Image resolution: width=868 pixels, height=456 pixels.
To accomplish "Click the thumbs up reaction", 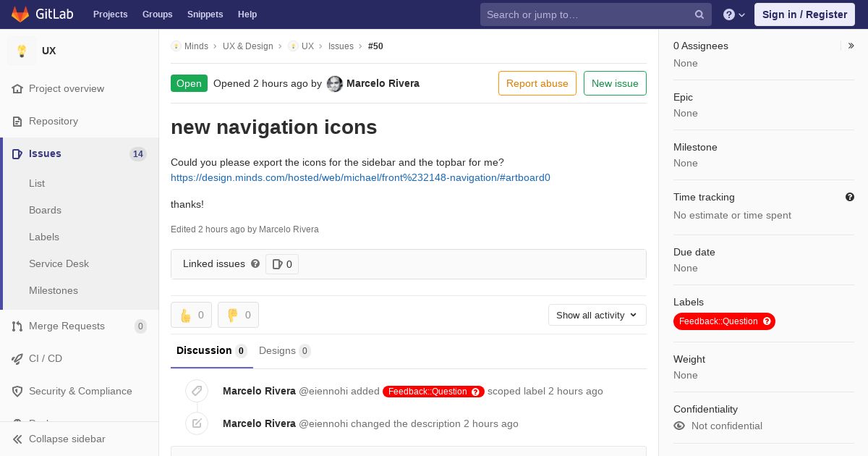I will click(x=191, y=315).
